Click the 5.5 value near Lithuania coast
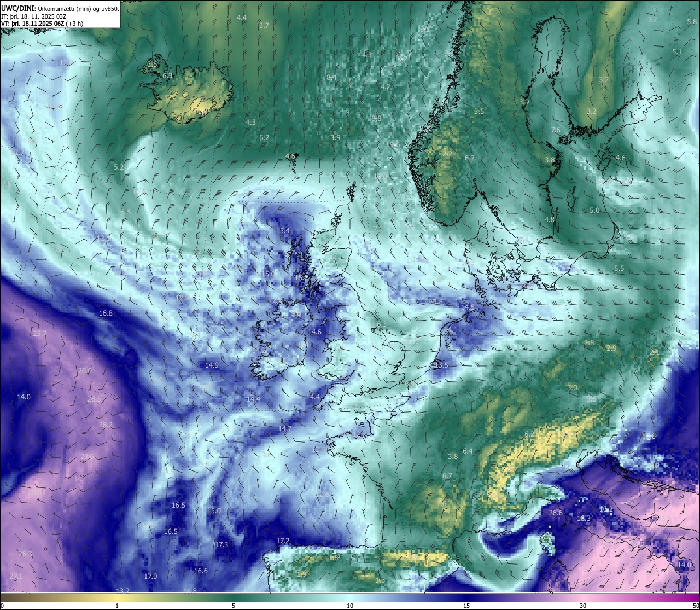 point(619,269)
